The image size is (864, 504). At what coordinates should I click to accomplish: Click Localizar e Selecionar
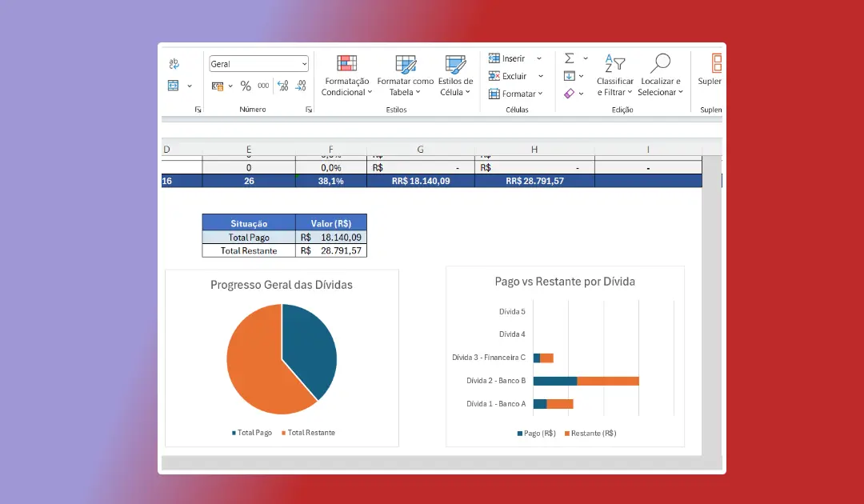click(x=661, y=76)
